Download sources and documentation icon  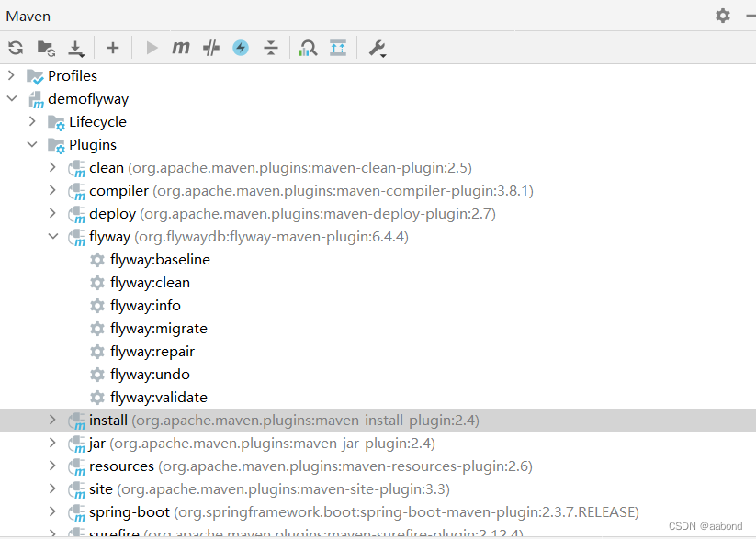[75, 49]
